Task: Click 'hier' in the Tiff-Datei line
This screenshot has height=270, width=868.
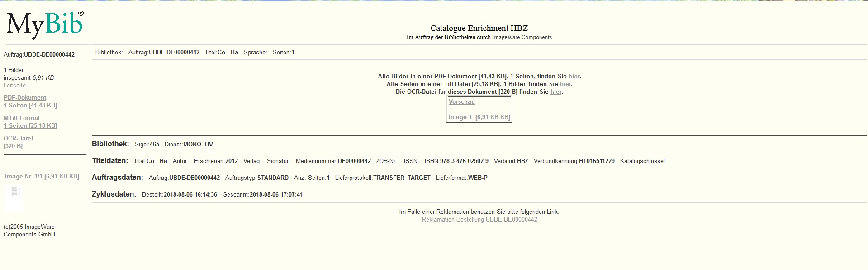Action: [x=565, y=84]
